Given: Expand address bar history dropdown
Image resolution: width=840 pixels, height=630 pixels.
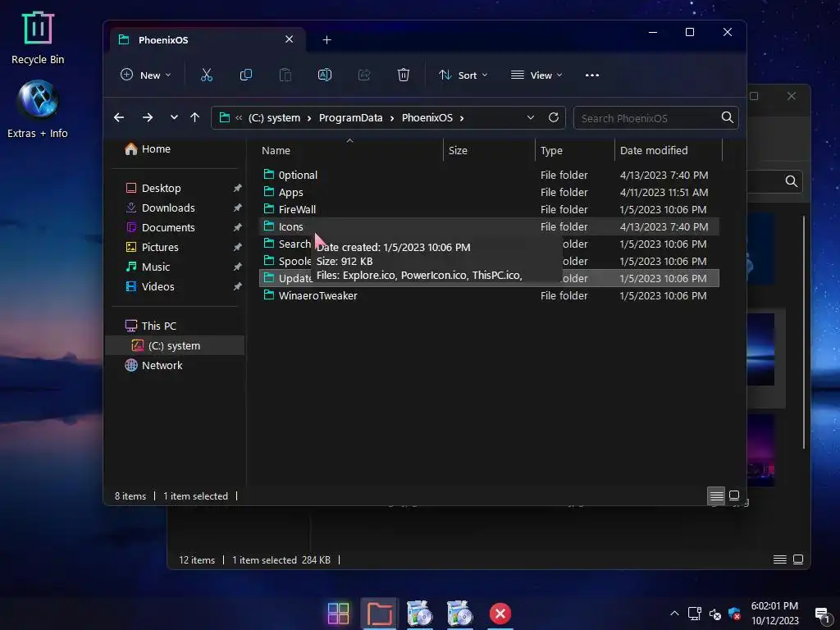Looking at the screenshot, I should (x=531, y=117).
